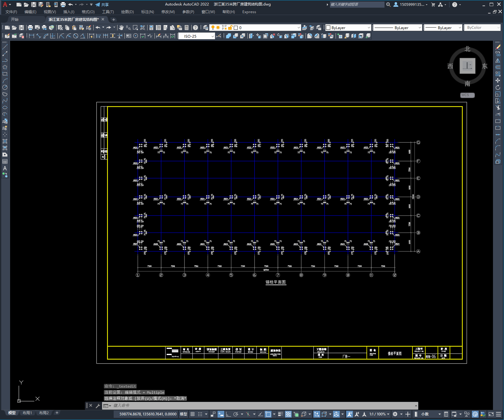The width and height of the screenshot is (504, 420).
Task: Click the Angular dimension tool
Action: [82, 36]
